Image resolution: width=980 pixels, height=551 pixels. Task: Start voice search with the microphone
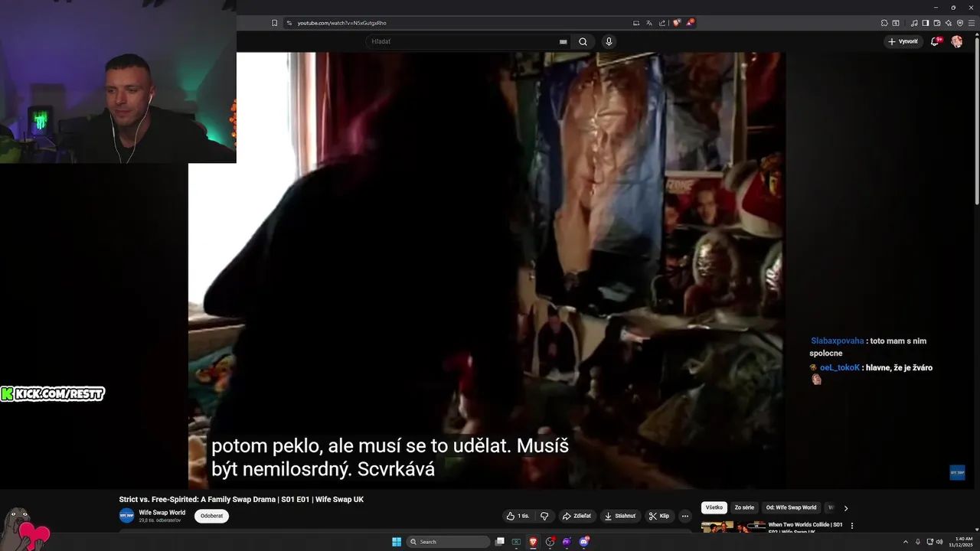[x=609, y=41]
